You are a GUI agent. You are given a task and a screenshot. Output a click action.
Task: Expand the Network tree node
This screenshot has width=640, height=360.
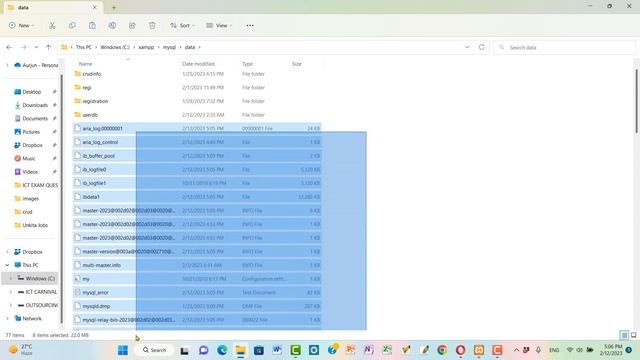(7, 318)
